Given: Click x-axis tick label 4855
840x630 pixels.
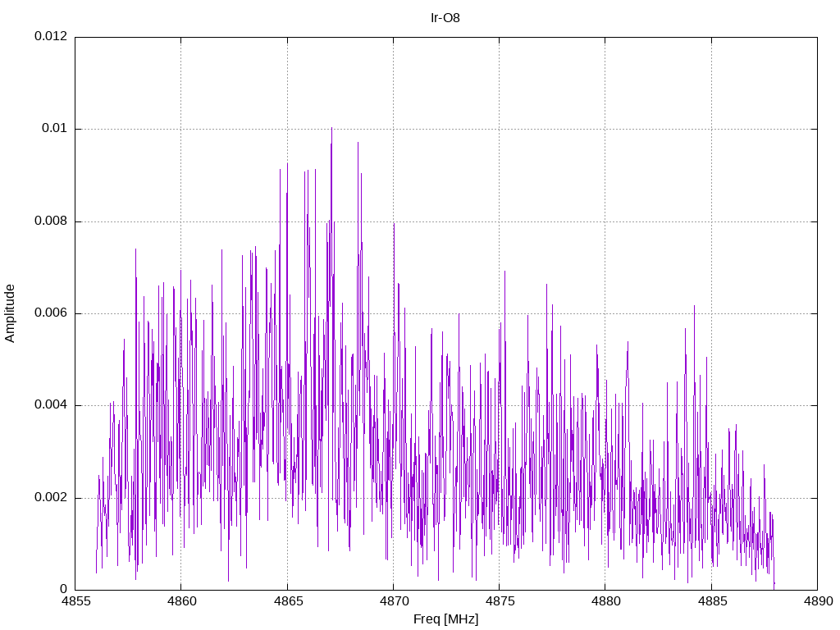Looking at the screenshot, I should pyautogui.click(x=75, y=601).
